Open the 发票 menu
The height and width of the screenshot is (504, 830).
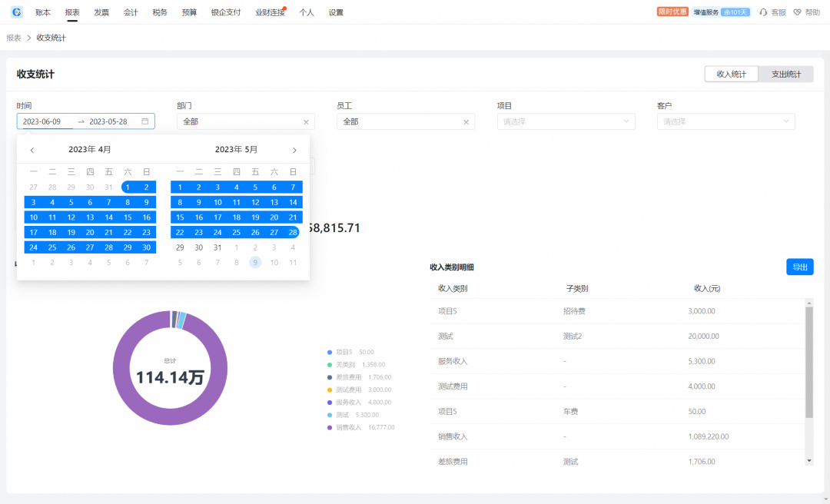101,12
